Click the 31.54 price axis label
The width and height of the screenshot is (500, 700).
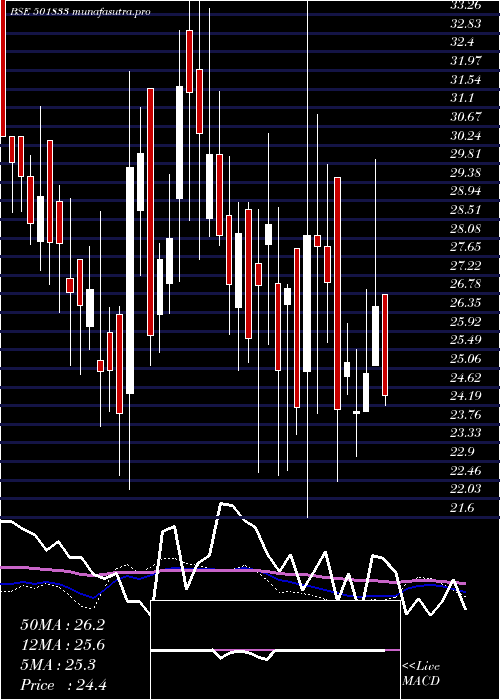[466, 80]
